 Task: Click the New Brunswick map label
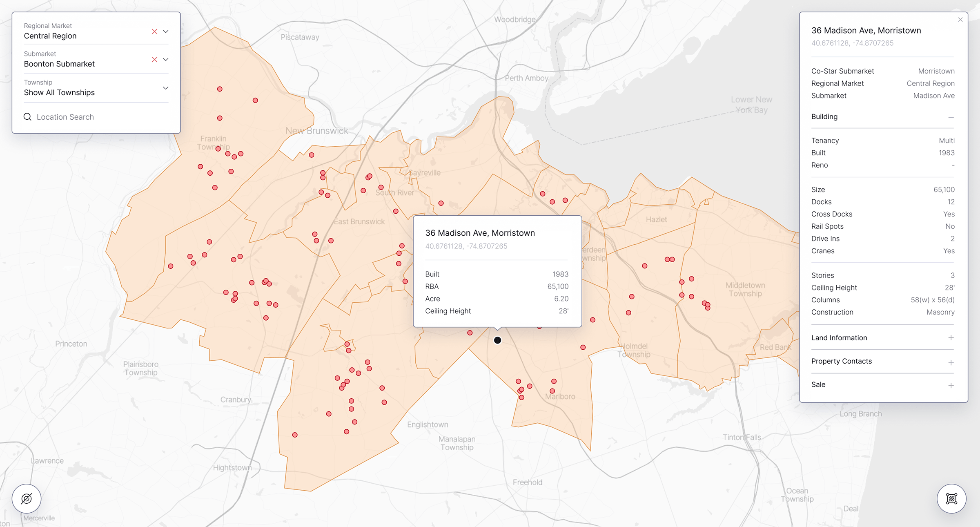point(317,131)
